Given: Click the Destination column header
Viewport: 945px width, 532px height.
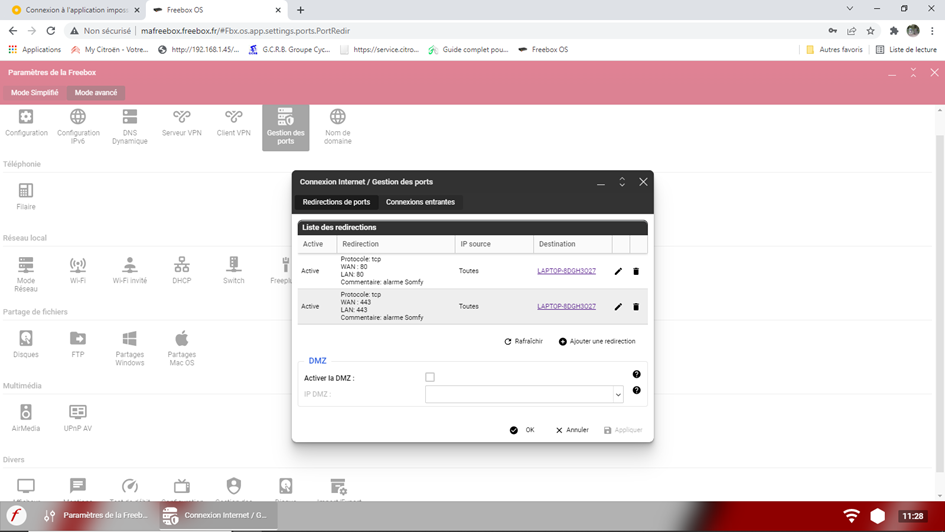Looking at the screenshot, I should 572,244.
